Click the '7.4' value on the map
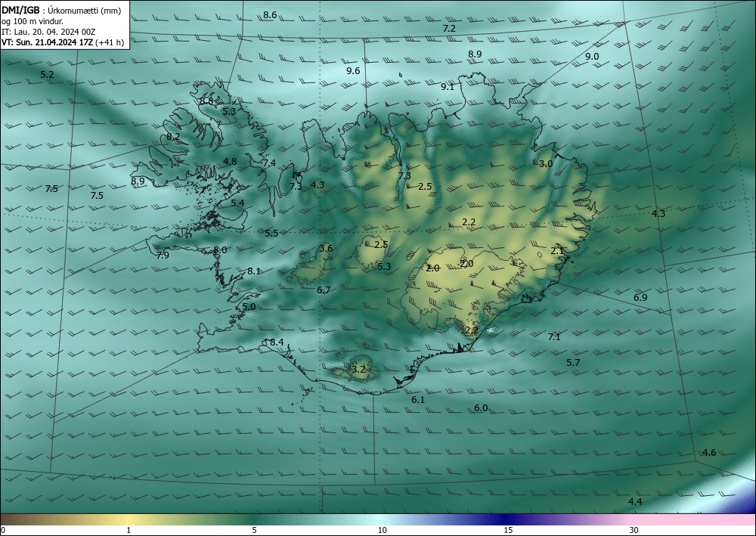Viewport: 756px width, 536px height. (x=269, y=163)
